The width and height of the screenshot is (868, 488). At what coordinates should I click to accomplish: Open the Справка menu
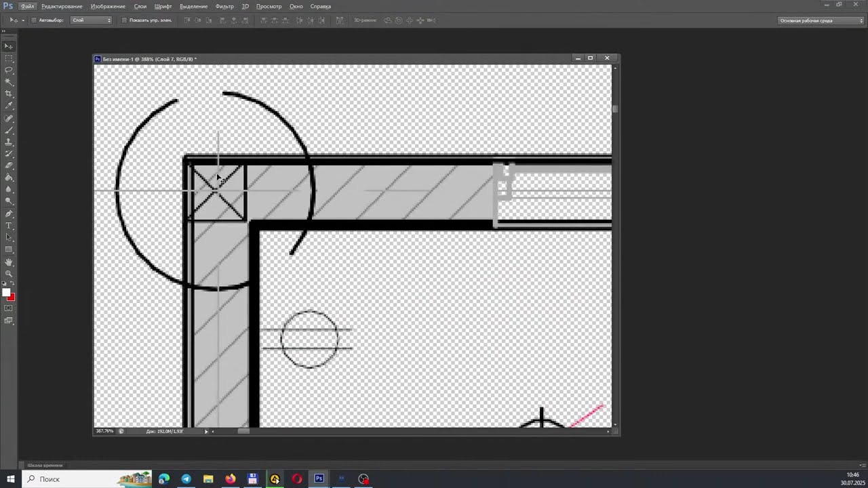pos(321,6)
